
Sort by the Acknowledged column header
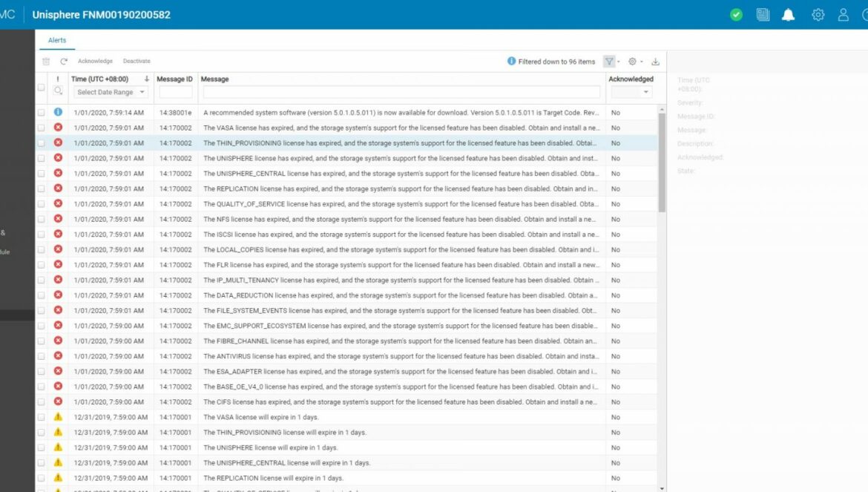click(x=631, y=79)
